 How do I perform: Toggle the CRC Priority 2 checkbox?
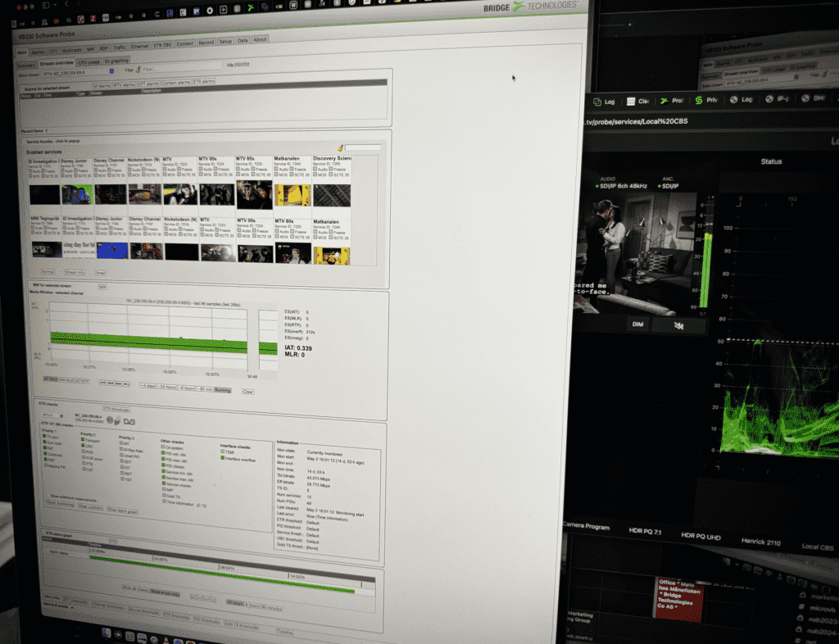tap(84, 446)
